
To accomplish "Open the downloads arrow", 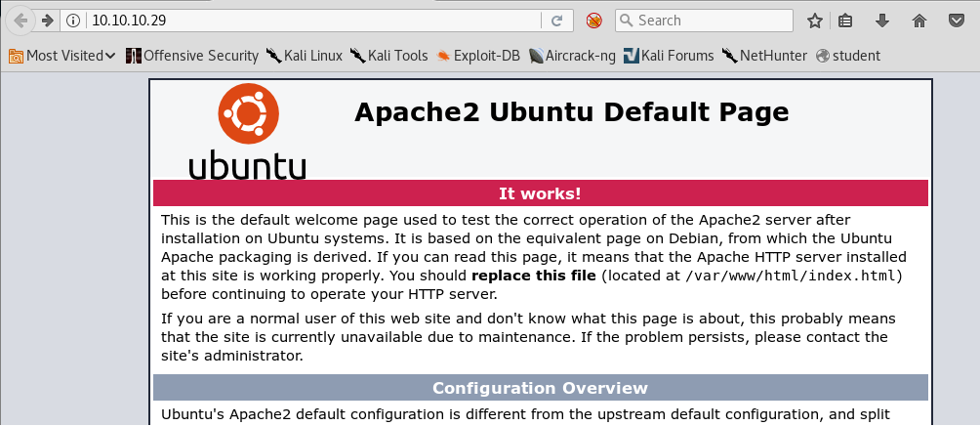I will click(882, 21).
